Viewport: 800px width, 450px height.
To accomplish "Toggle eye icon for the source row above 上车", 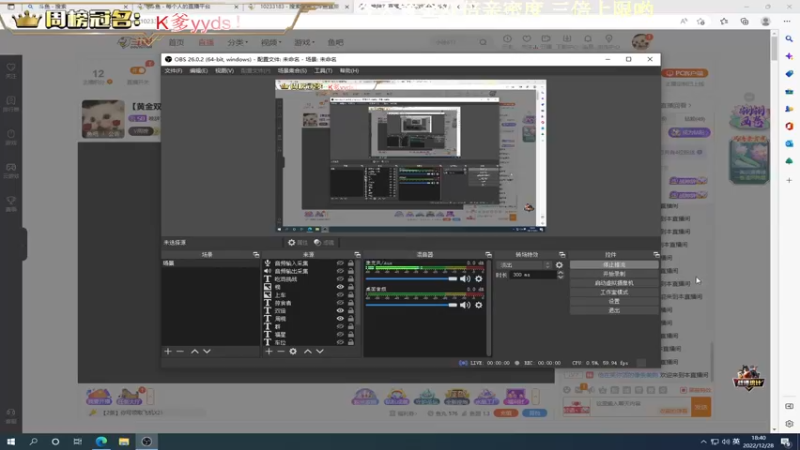I will pyautogui.click(x=340, y=287).
